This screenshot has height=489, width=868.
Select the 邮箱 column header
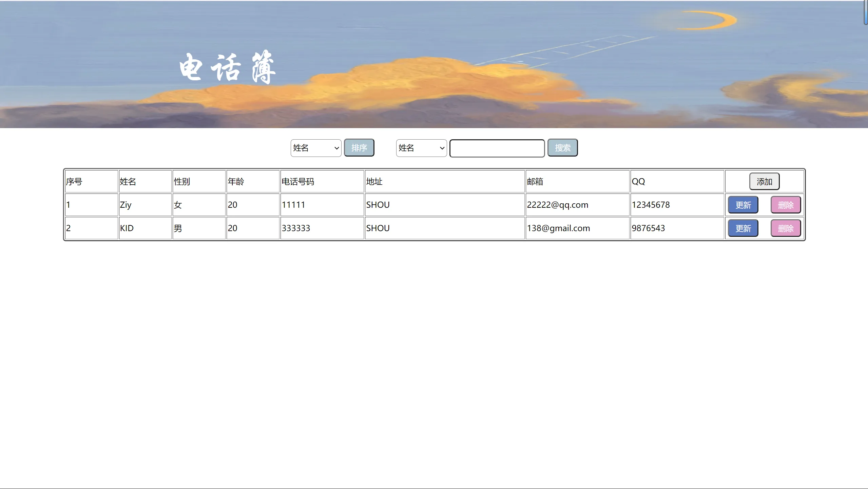pos(578,181)
